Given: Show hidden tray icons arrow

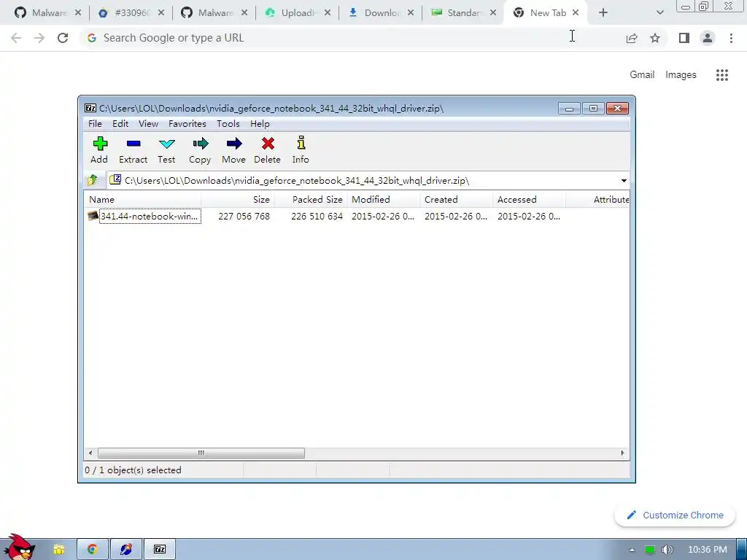Looking at the screenshot, I should [632, 550].
